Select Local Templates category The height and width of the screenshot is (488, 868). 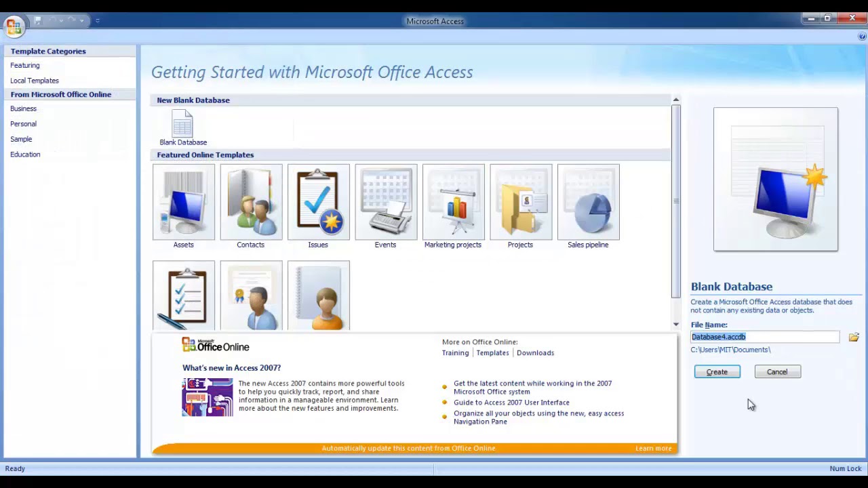(x=35, y=81)
